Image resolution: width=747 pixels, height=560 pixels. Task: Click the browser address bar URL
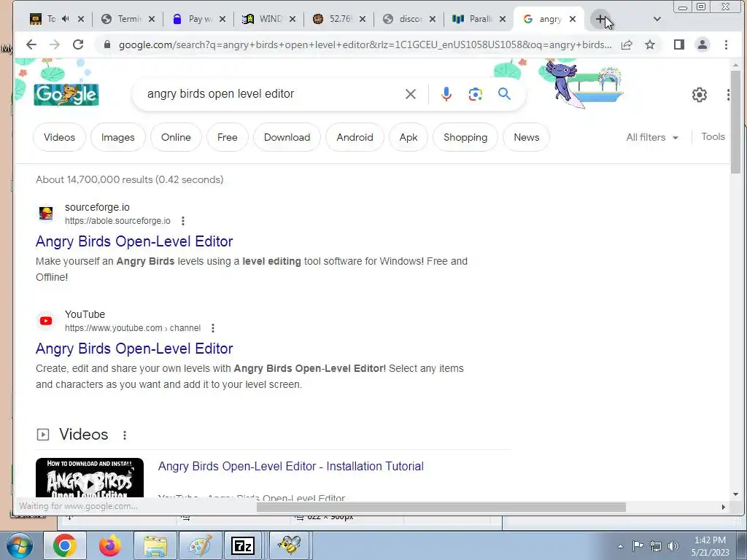(365, 44)
